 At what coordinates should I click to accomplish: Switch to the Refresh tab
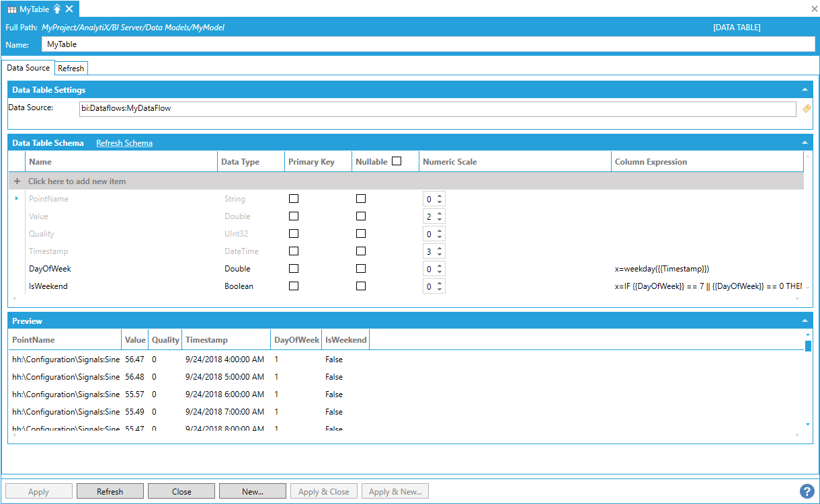click(x=71, y=69)
